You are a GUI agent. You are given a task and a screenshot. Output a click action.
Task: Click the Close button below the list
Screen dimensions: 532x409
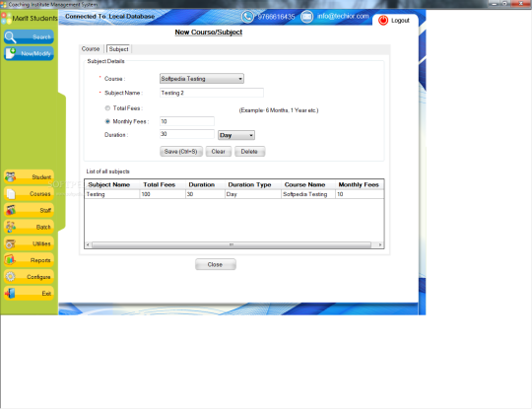click(215, 264)
